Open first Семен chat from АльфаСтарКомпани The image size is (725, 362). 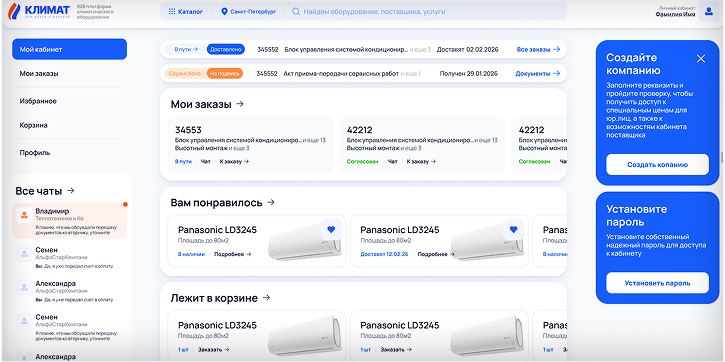(70, 258)
